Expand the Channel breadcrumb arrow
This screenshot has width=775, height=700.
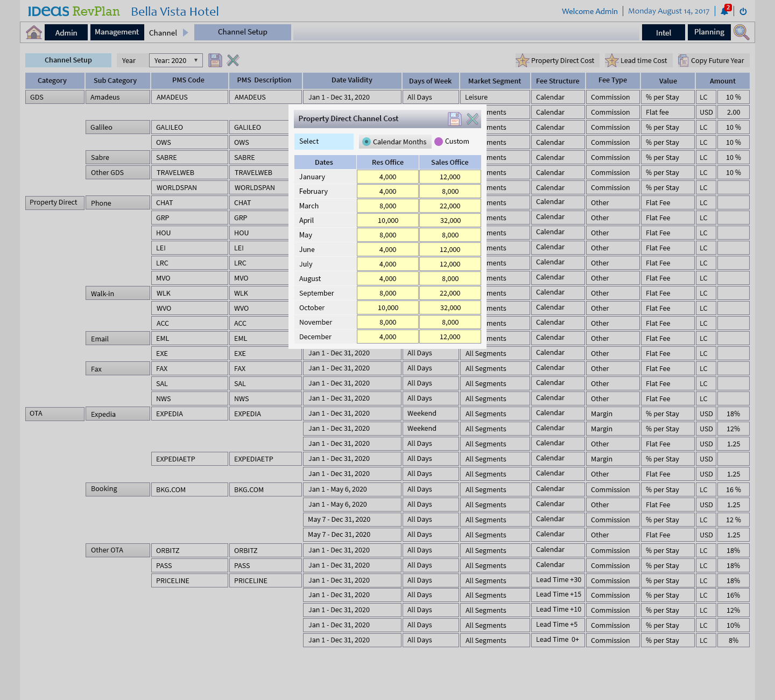186,33
